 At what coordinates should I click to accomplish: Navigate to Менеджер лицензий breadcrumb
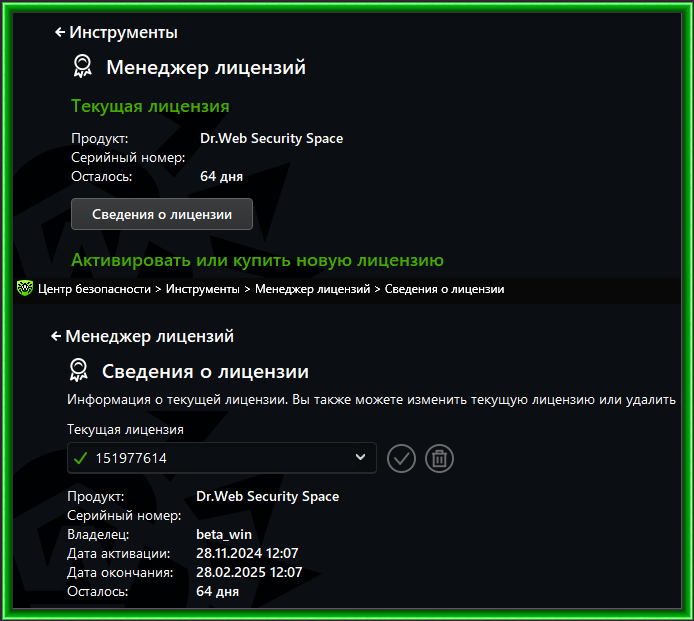coord(312,289)
